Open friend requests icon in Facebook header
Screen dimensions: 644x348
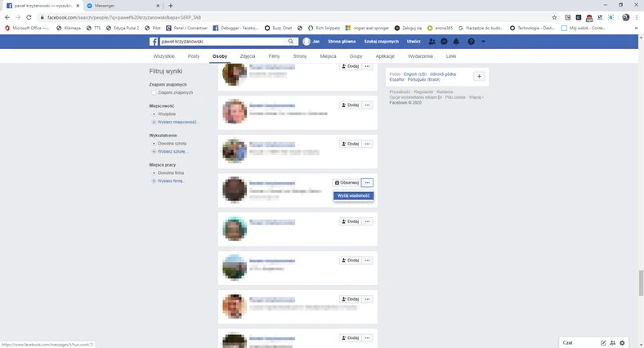432,42
